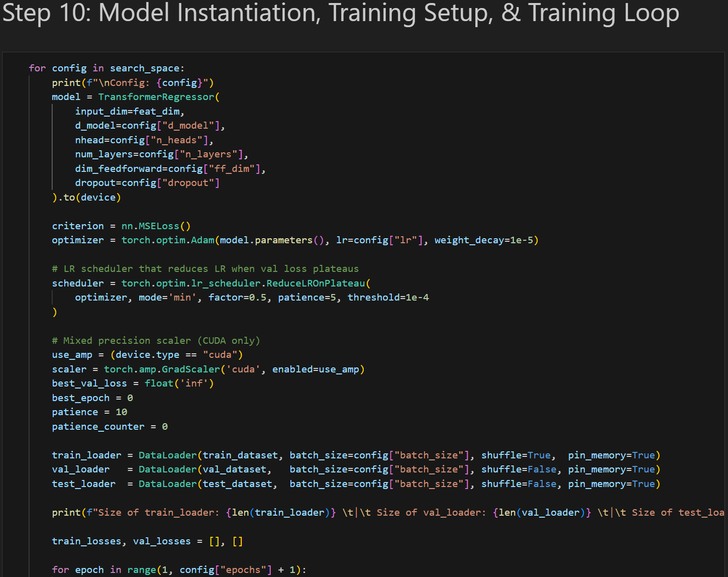Click float('inf') on best_val_loss line
Image resolution: width=728 pixels, height=577 pixels.
[x=179, y=383]
